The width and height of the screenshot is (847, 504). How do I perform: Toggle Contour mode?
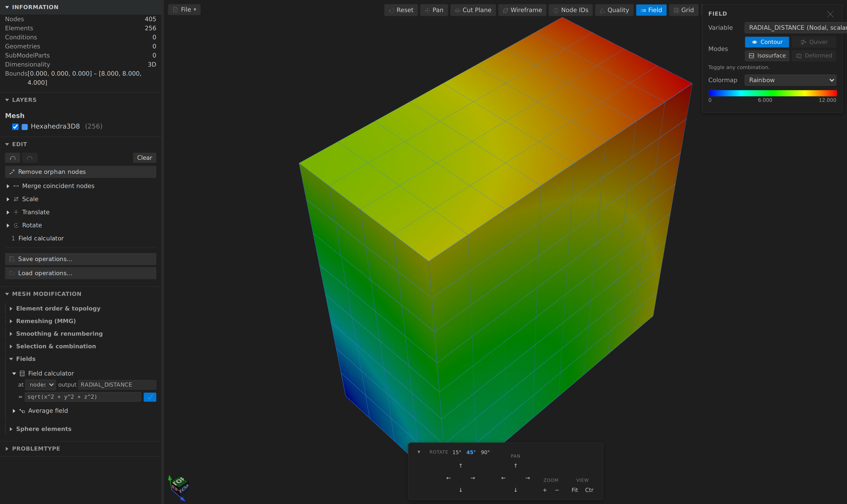click(x=767, y=42)
